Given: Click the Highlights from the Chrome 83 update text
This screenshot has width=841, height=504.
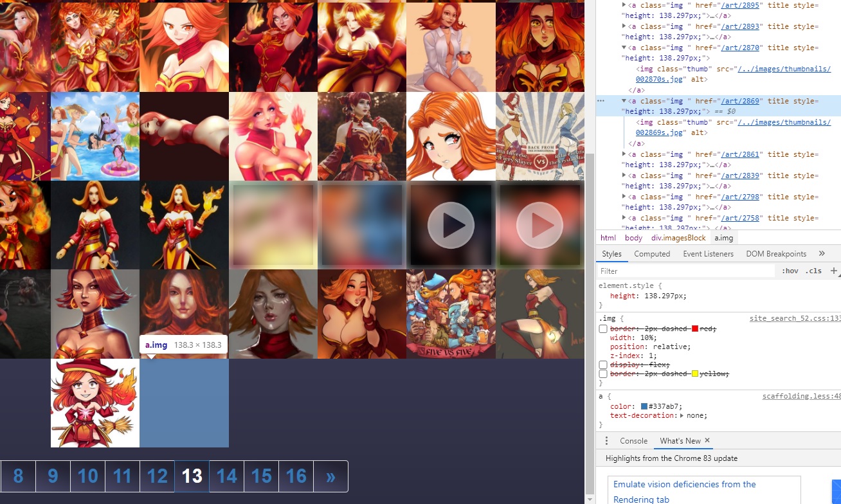Looking at the screenshot, I should pos(671,458).
